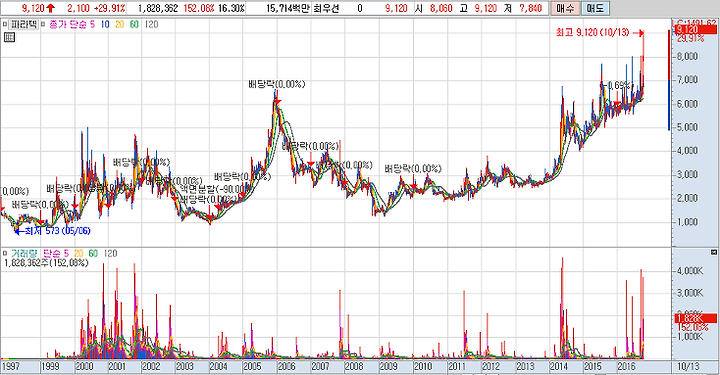
Task: Select the 120-day price moving average label
Action: pyautogui.click(x=151, y=24)
